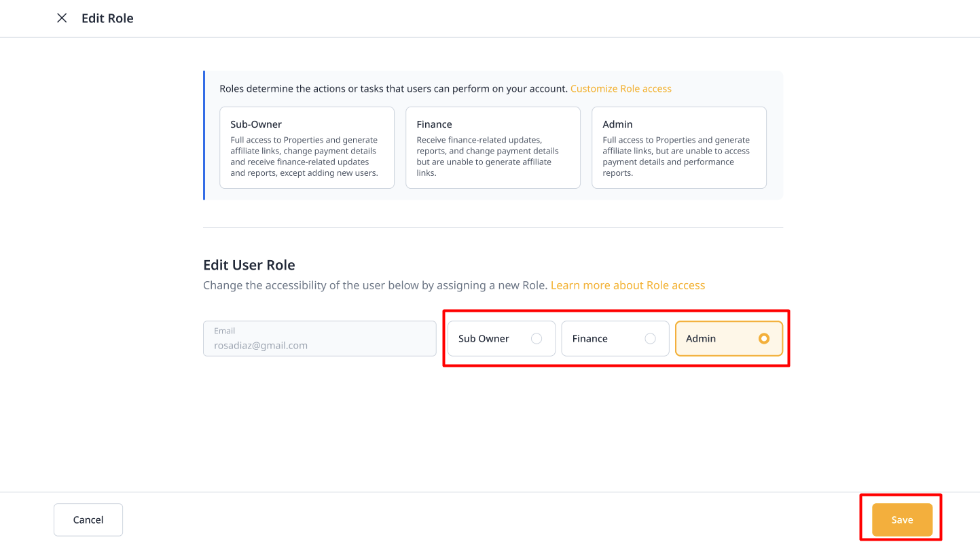Click the Admin card description text
This screenshot has height=544, width=980.
(676, 157)
